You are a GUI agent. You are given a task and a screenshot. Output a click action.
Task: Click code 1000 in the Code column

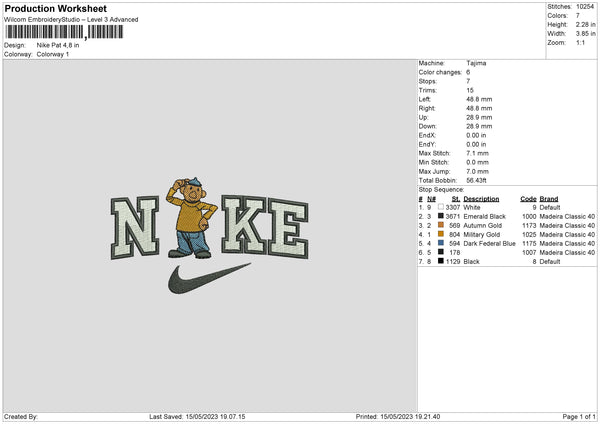(529, 216)
